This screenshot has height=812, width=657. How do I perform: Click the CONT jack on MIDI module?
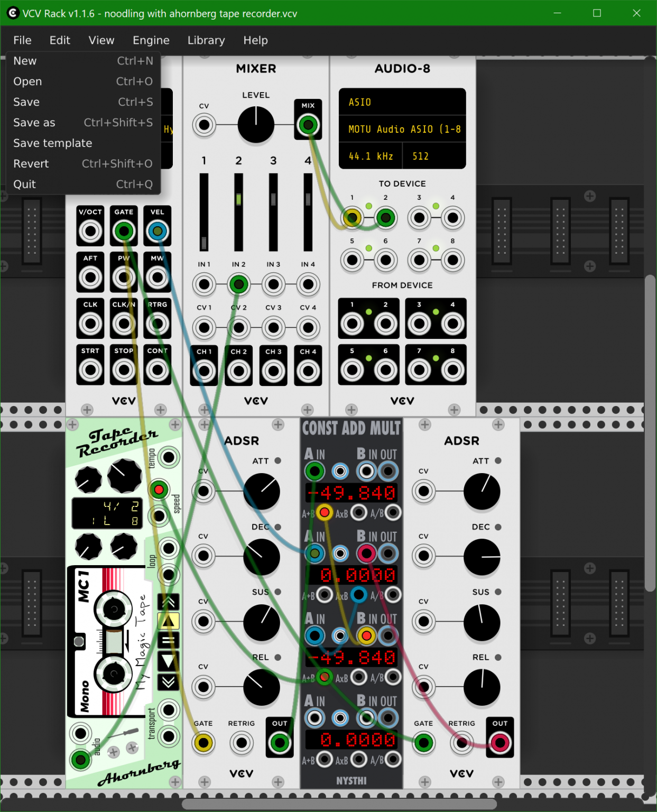(158, 370)
